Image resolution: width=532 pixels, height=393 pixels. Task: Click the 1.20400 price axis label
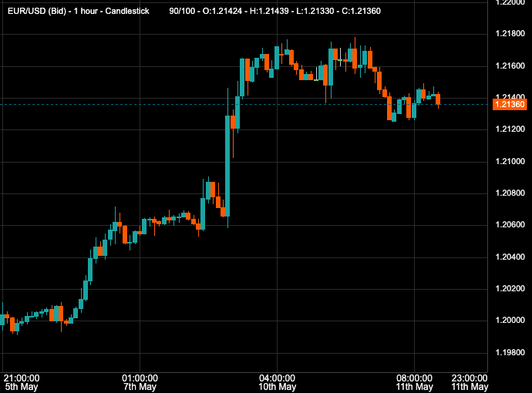tap(510, 257)
